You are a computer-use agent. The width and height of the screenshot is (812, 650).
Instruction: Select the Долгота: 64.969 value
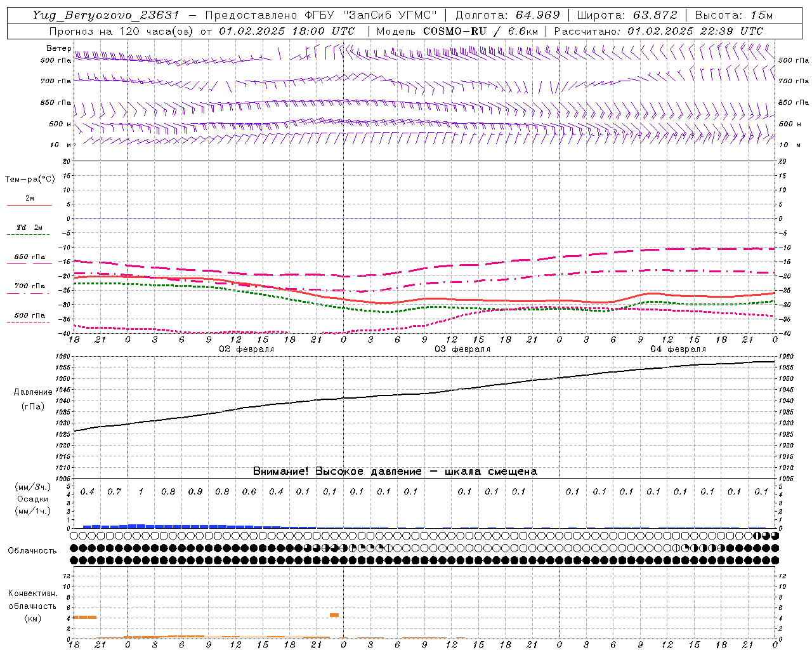[507, 15]
